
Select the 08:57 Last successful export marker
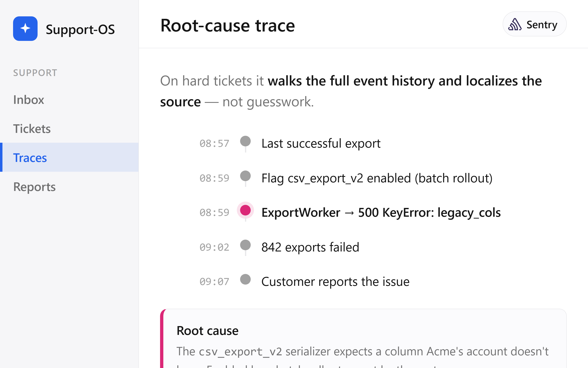pos(245,141)
